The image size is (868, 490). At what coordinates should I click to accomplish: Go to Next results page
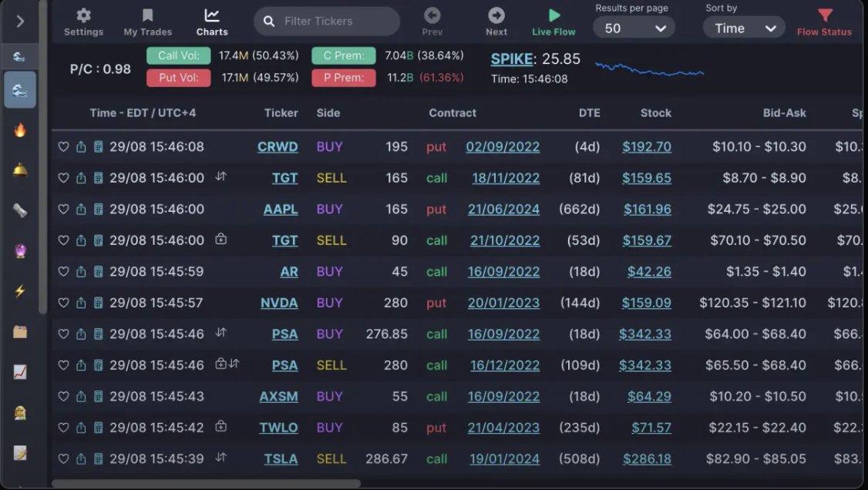tap(496, 22)
